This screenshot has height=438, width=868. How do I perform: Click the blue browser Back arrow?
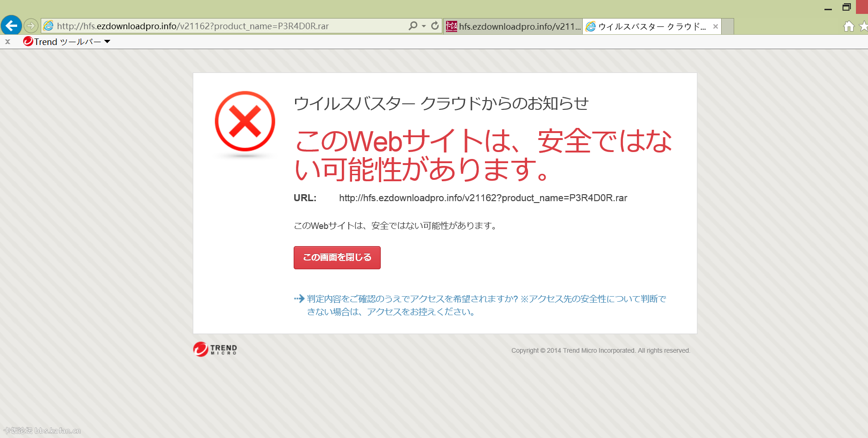pyautogui.click(x=11, y=25)
